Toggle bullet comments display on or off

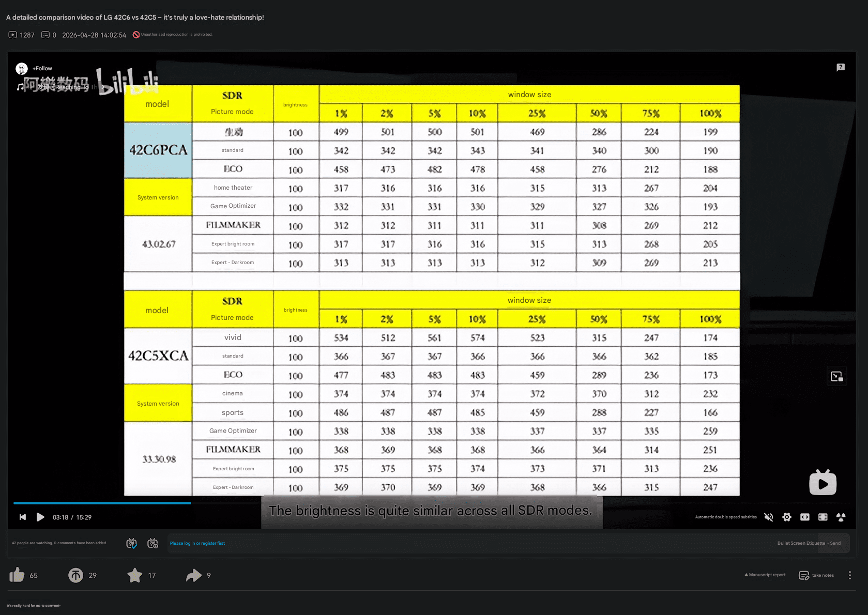coord(132,543)
